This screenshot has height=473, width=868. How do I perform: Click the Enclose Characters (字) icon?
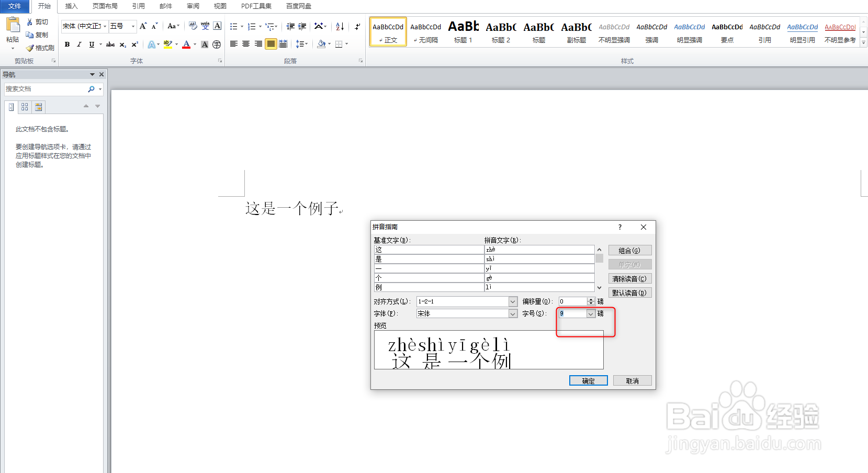[217, 44]
